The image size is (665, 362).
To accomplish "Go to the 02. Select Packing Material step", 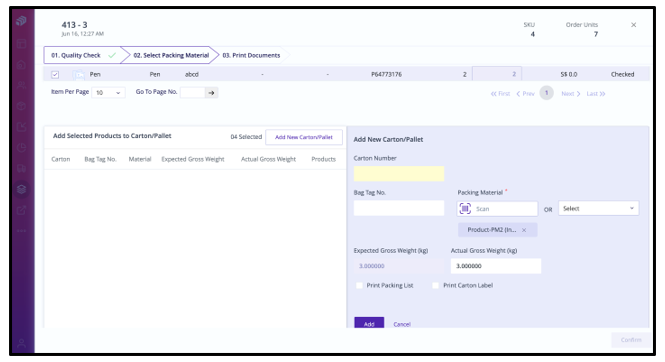I will click(171, 55).
